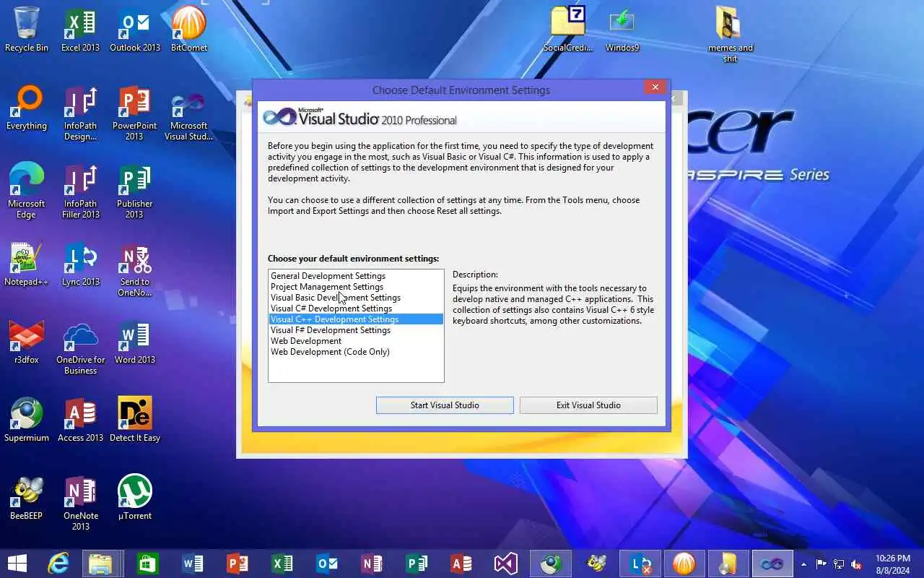The image size is (924, 578).
Task: Select the µTorrent desktop shortcut
Action: pyautogui.click(x=135, y=497)
